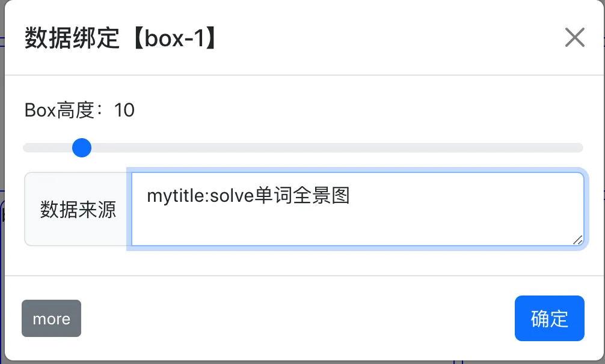Click the slider track left of the blue handle
This screenshot has width=605, height=364.
tap(48, 148)
